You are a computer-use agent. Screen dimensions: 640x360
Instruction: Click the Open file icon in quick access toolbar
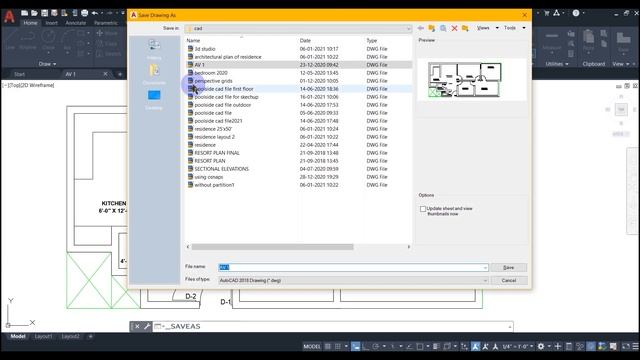34,13
